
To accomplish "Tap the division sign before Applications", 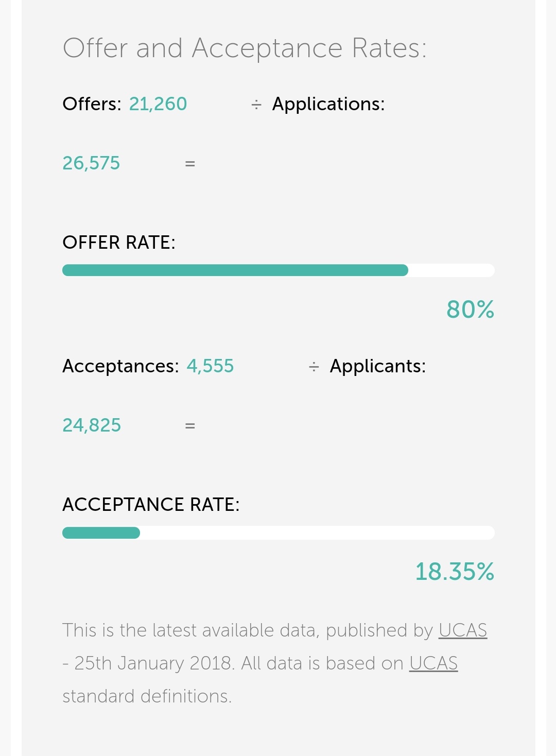I will [x=256, y=105].
